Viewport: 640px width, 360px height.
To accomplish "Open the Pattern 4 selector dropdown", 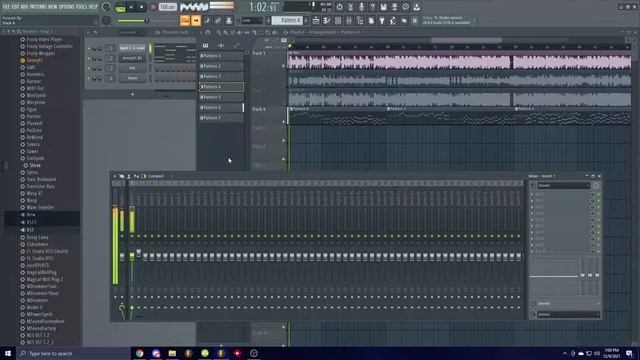I will [x=287, y=20].
